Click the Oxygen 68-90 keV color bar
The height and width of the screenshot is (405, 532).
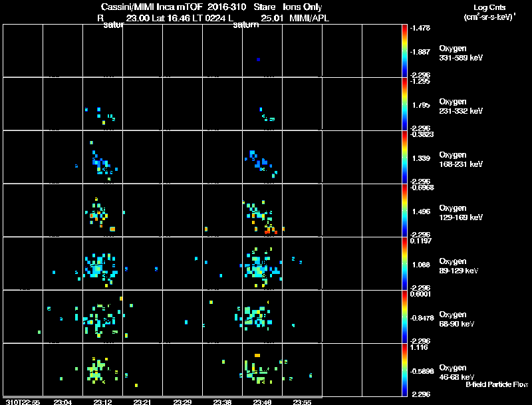[404, 317]
